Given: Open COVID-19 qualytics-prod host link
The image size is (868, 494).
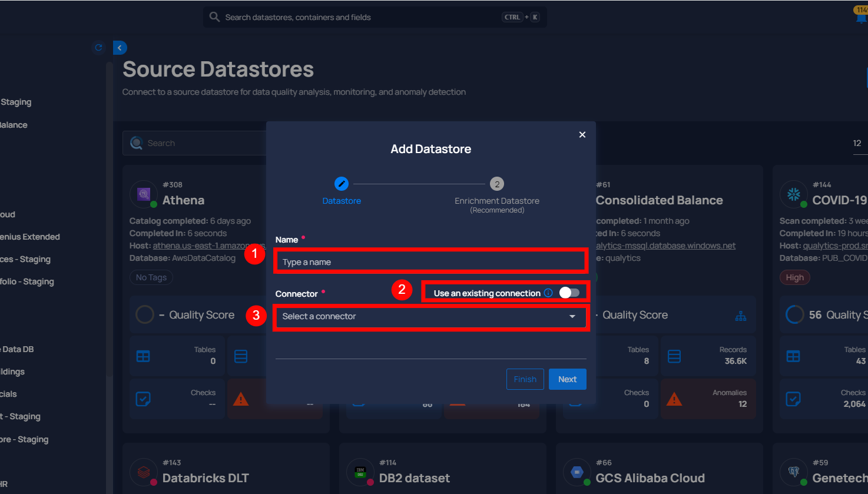Looking at the screenshot, I should click(x=835, y=246).
